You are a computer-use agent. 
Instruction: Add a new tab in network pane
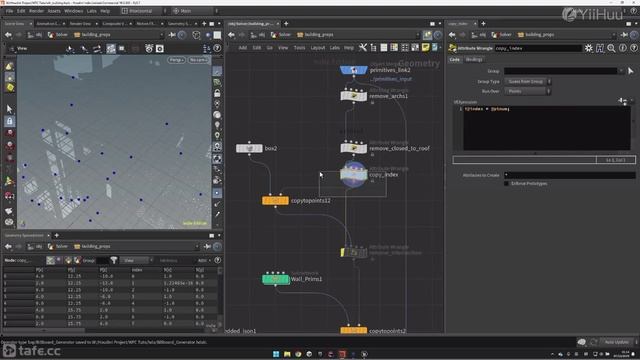pyautogui.click(x=286, y=24)
